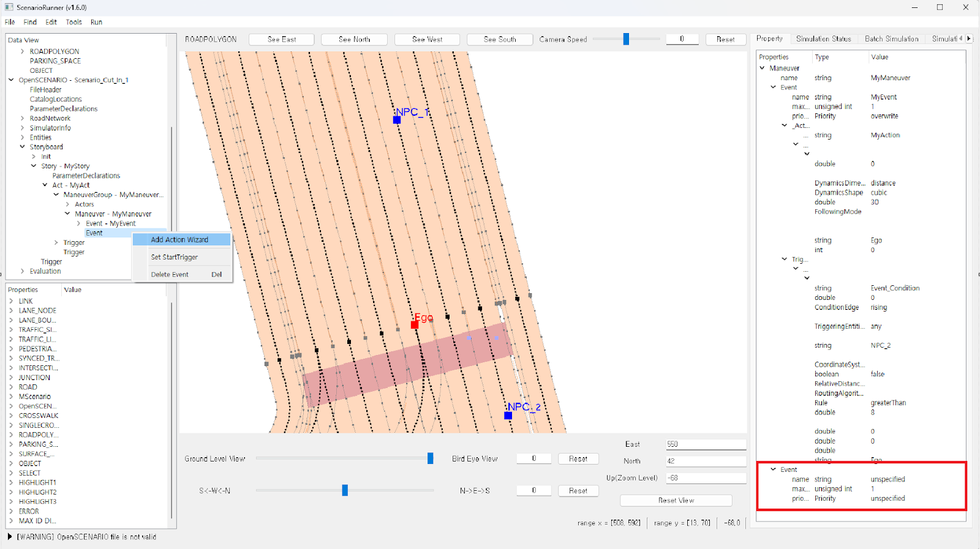
Task: Expand the warning message triangle in status bar
Action: (10, 537)
